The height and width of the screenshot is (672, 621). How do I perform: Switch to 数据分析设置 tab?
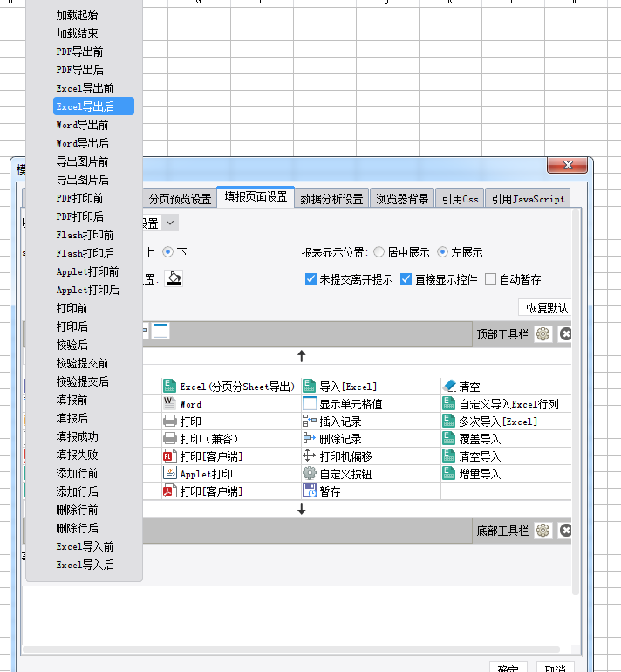(331, 199)
